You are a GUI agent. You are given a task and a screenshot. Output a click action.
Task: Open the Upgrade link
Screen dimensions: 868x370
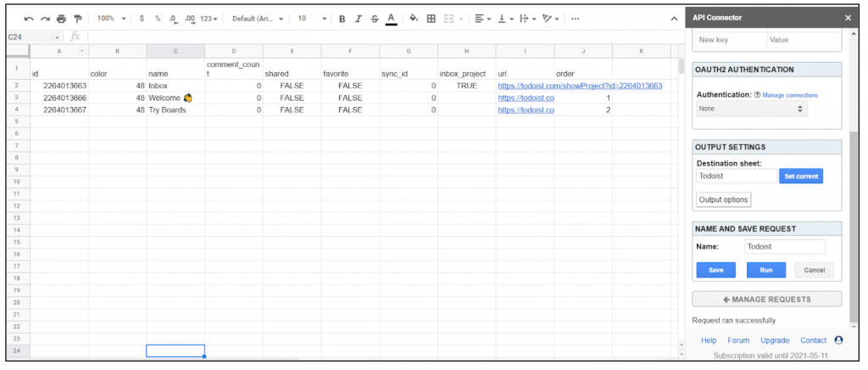775,340
